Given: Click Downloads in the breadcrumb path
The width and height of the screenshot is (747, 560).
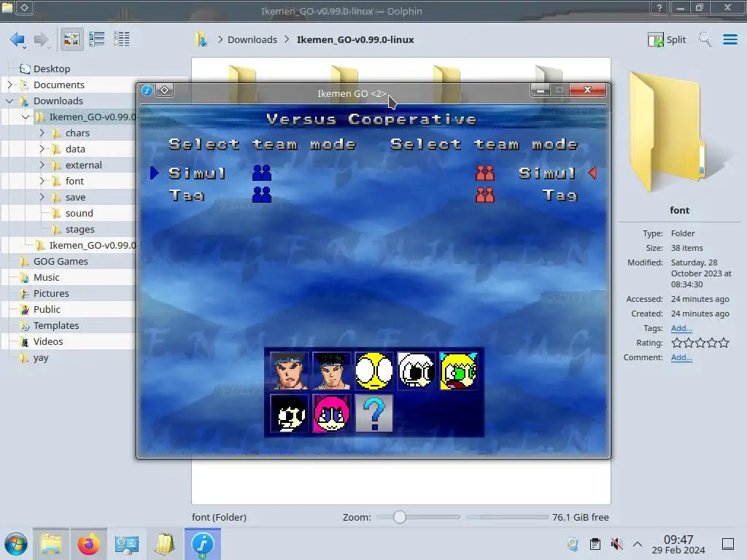Looking at the screenshot, I should [252, 39].
